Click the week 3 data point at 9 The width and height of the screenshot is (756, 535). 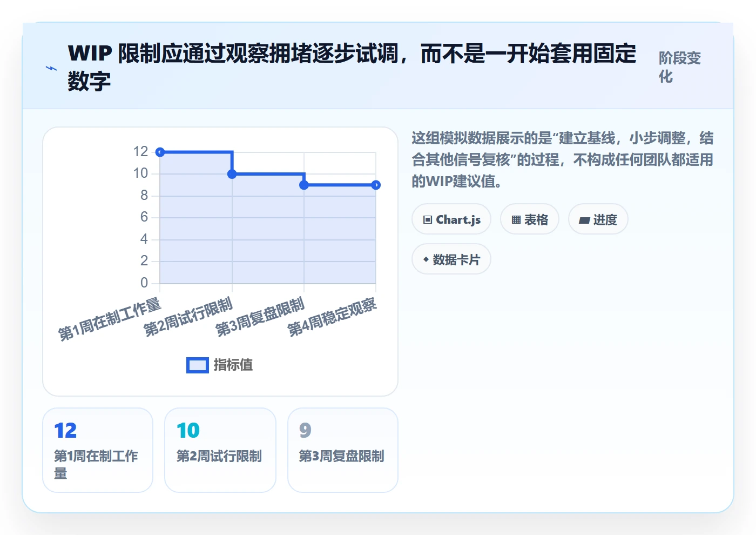pyautogui.click(x=304, y=185)
